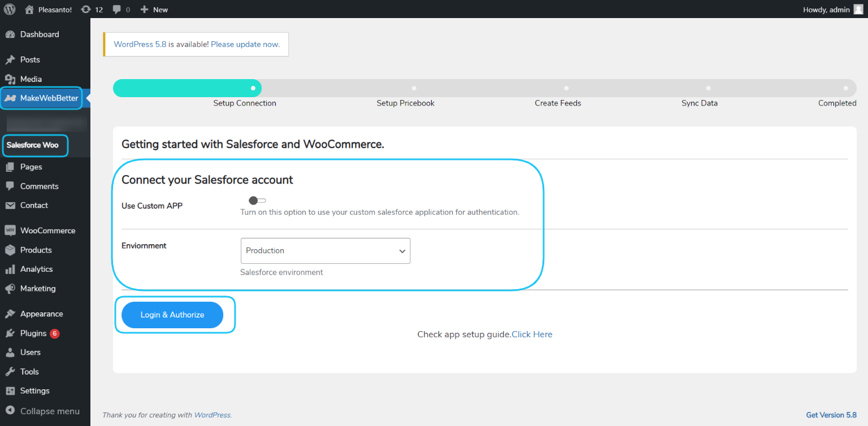Toggle the Use Custom APP switch
Viewport: 868px width, 426px height.
click(257, 201)
